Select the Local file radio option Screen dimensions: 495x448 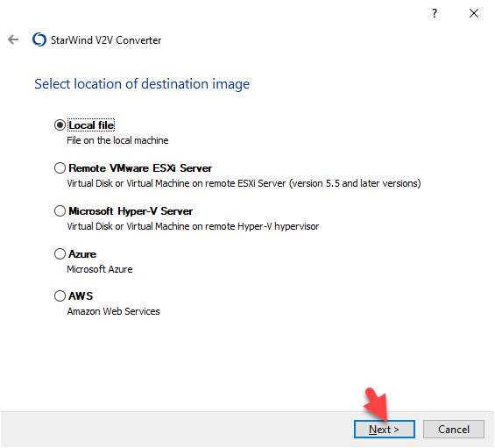pos(60,125)
